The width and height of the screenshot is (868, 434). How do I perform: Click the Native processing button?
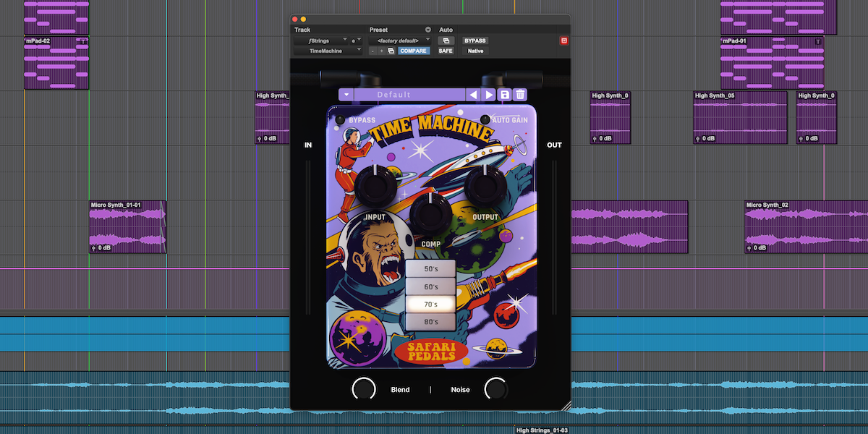tap(475, 51)
